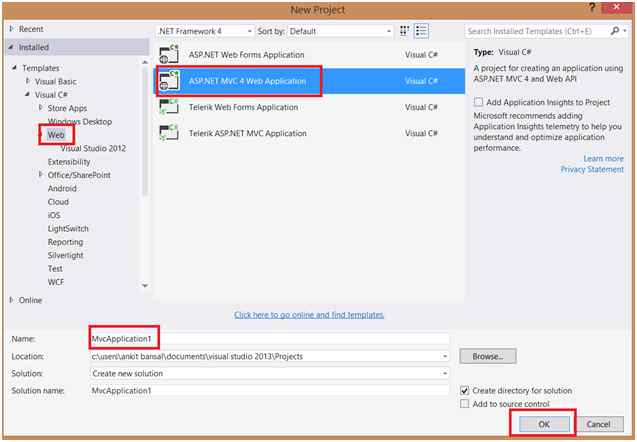
Task: Expand the Recent section
Action: click(x=11, y=29)
